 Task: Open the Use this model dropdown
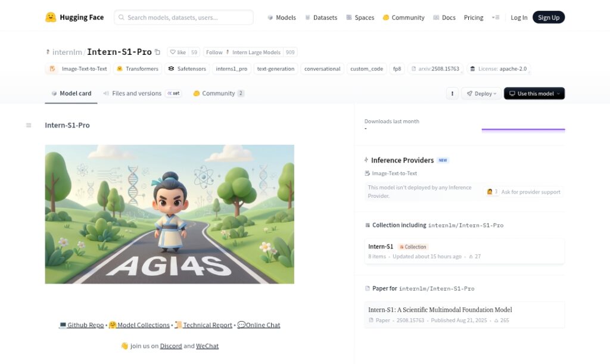(x=534, y=94)
